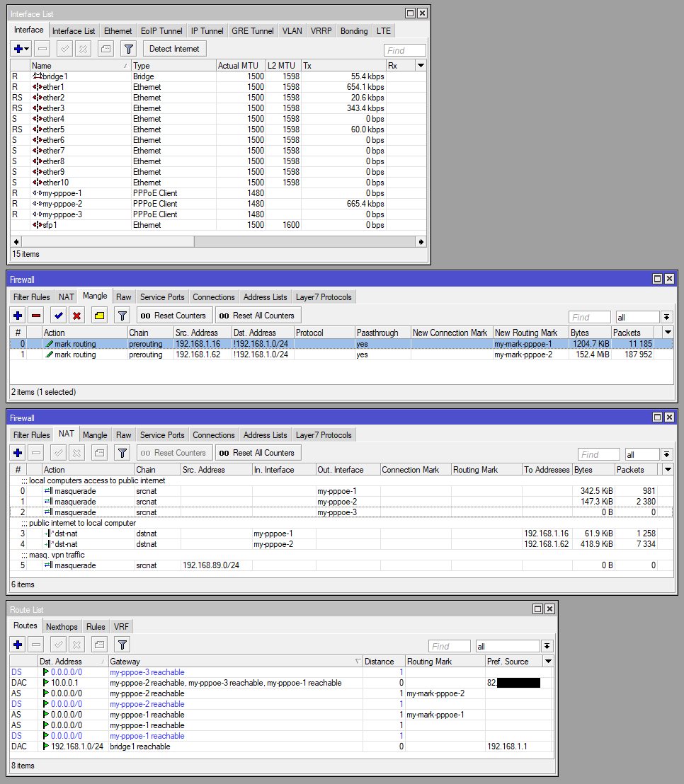This screenshot has height=784, width=684.
Task: Maximize the Mangle Firewall window
Action: (658, 279)
